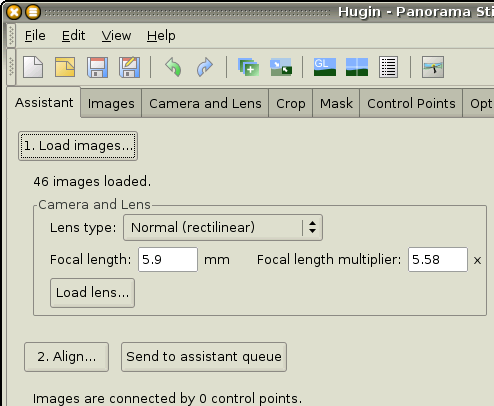Redo the action with the blue arrow icon
Viewport: 494px width, 406px height.
tap(204, 67)
